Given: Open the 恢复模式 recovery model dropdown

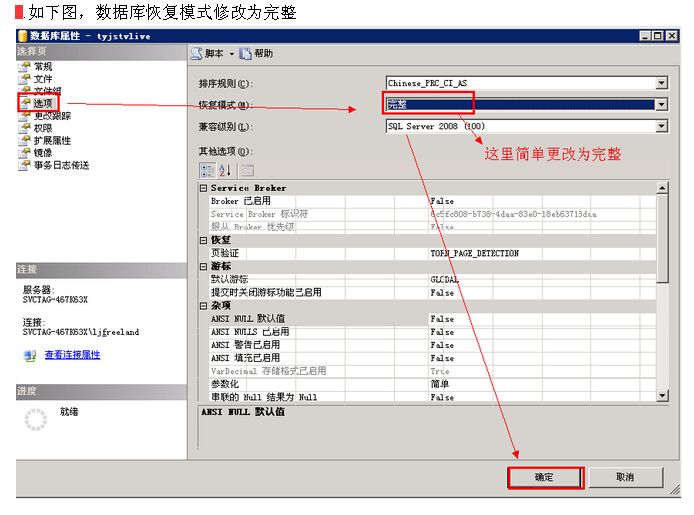Looking at the screenshot, I should [x=661, y=105].
